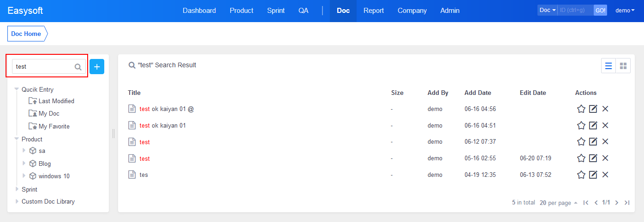The width and height of the screenshot is (644, 222).
Task: Switch to grid view layout
Action: point(623,66)
